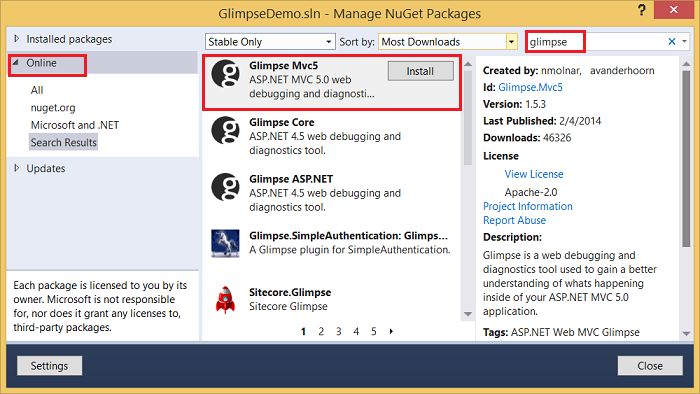700x394 pixels.
Task: Go to next results page arrow
Action: coord(391,331)
